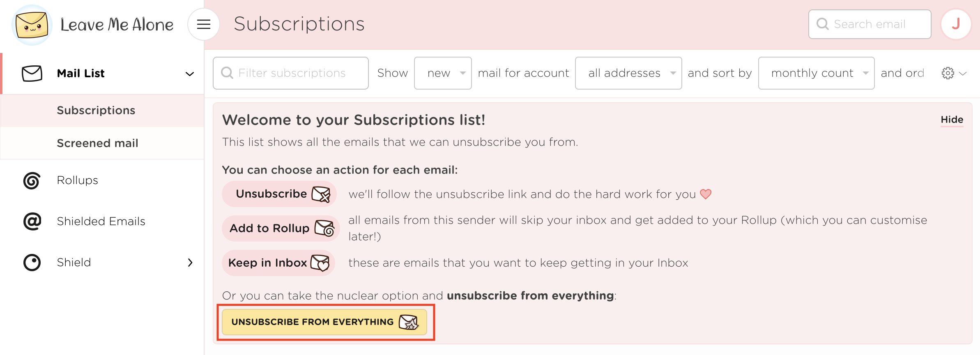Click the Search email box

pyautogui.click(x=870, y=24)
